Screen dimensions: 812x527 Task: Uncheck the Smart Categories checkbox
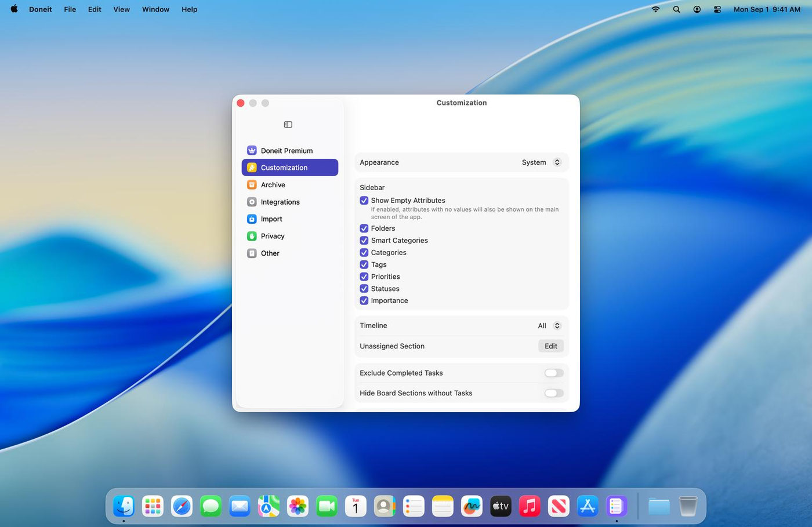point(364,241)
